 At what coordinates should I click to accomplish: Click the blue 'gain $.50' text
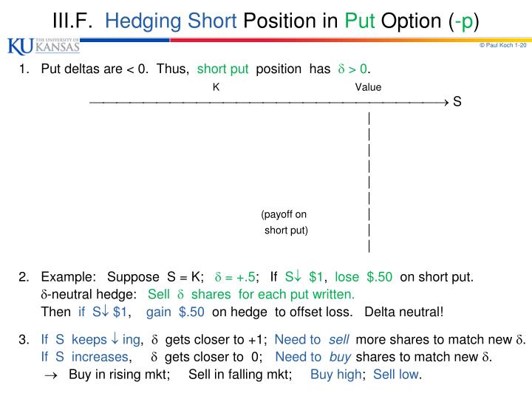coord(175,312)
